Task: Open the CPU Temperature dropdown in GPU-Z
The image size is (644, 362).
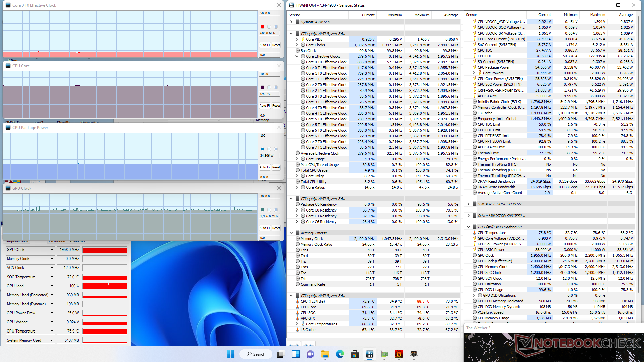Action: click(52, 331)
